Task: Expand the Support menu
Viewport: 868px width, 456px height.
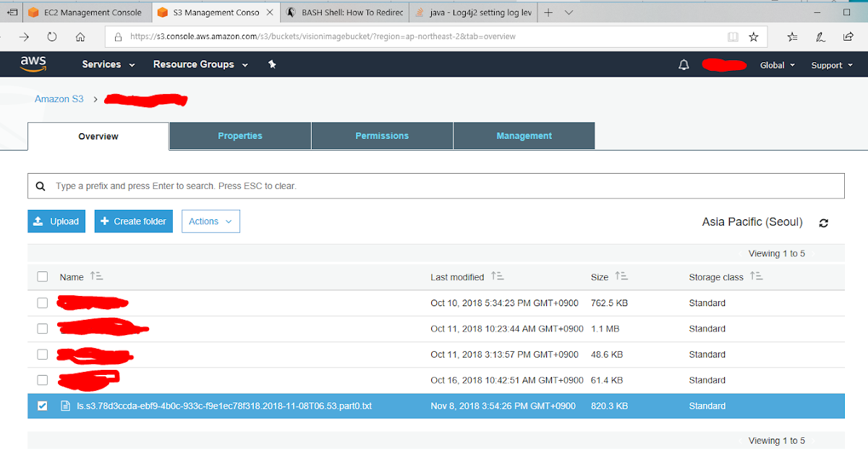Action: click(x=831, y=64)
